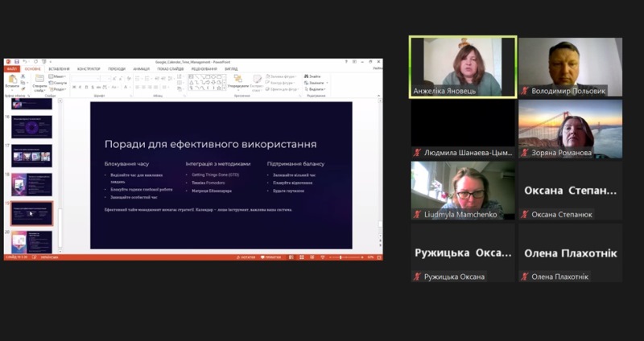
Task: Toggle underline (П) formatting
Action: click(86, 87)
